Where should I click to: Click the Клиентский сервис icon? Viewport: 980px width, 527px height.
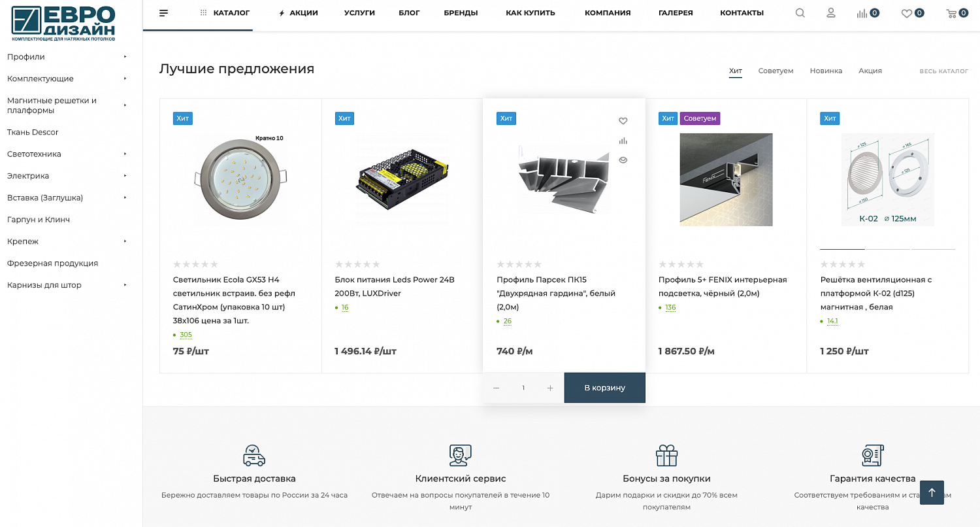(x=461, y=455)
